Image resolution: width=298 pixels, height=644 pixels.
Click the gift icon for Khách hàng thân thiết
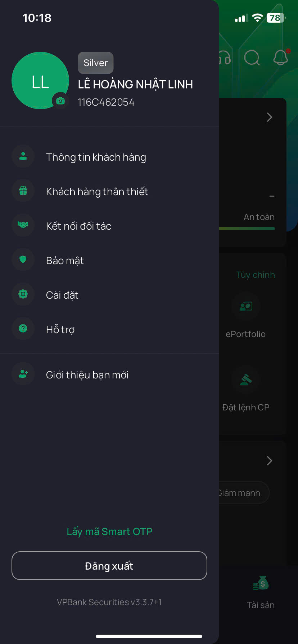[x=23, y=191]
